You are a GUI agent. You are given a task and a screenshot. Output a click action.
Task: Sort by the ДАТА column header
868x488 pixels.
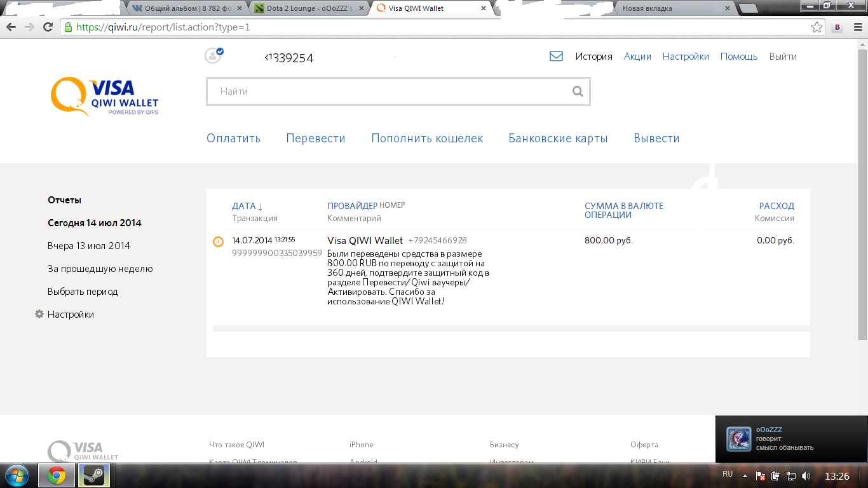tap(247, 206)
